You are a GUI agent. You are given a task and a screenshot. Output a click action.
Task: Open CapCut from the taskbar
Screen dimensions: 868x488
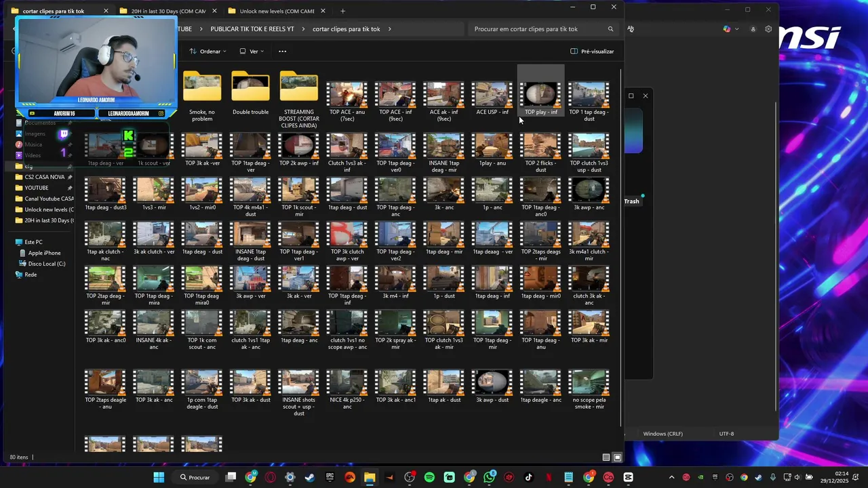(x=629, y=477)
